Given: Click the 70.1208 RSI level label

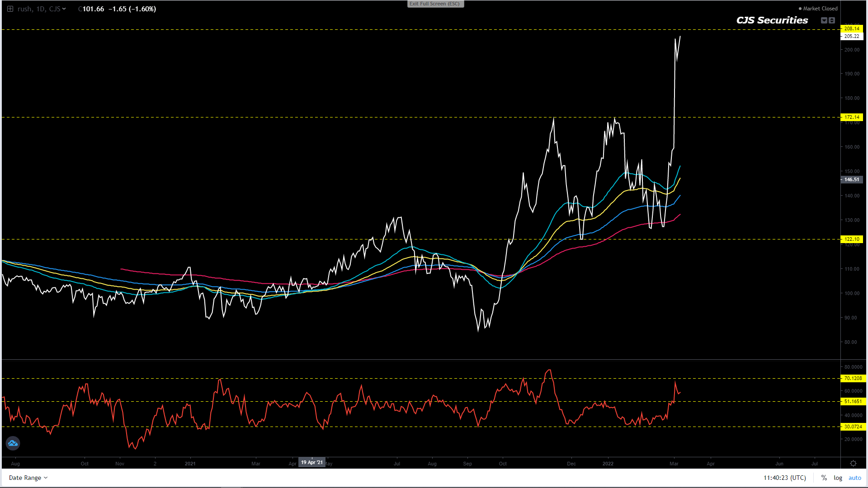Looking at the screenshot, I should pos(853,378).
